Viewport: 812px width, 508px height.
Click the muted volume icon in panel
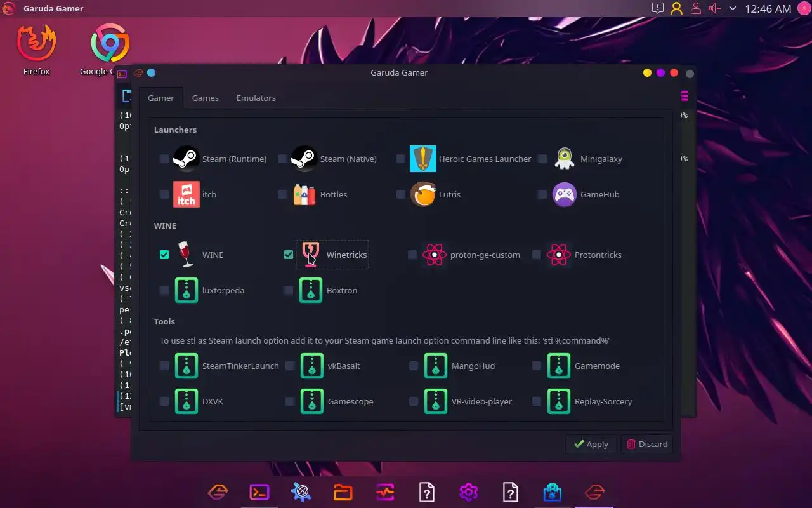[x=715, y=8]
